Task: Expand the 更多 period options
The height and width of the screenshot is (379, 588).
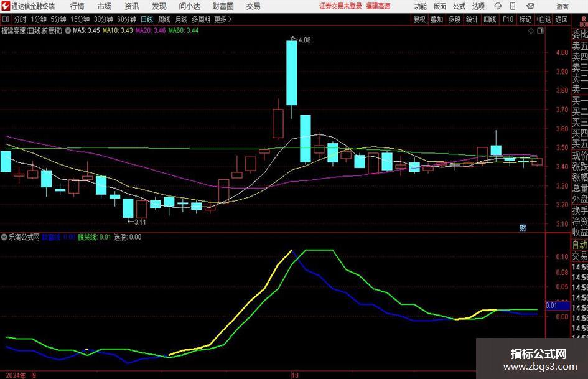Action: pyautogui.click(x=223, y=19)
